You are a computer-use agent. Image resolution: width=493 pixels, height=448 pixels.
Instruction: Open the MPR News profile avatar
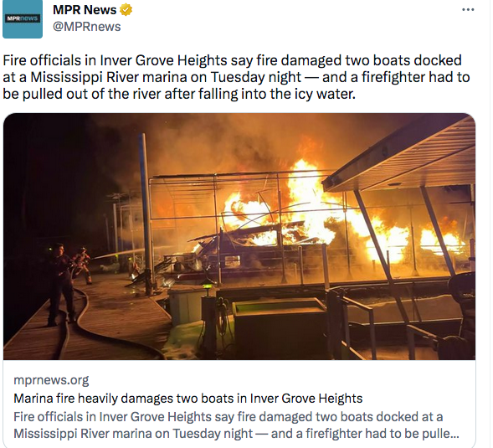(23, 19)
